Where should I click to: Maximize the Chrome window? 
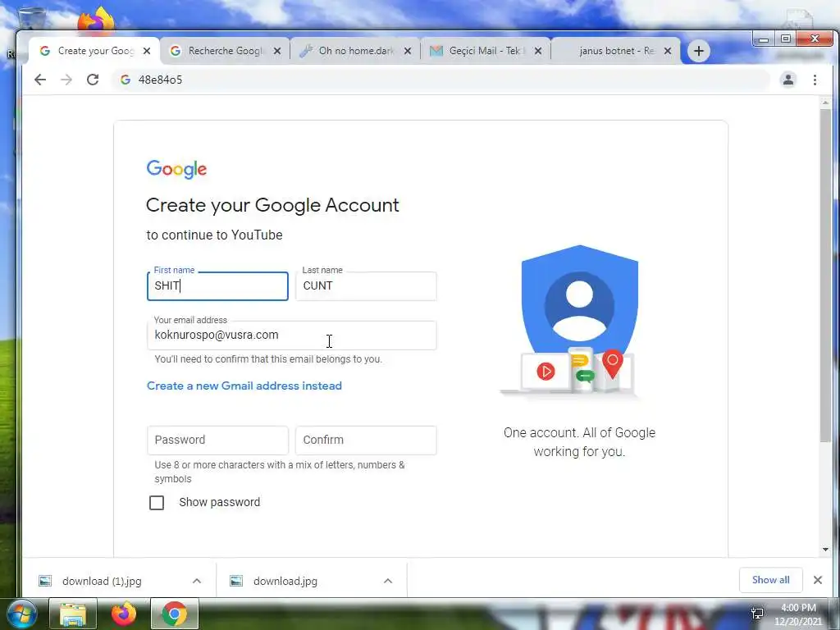pos(786,39)
